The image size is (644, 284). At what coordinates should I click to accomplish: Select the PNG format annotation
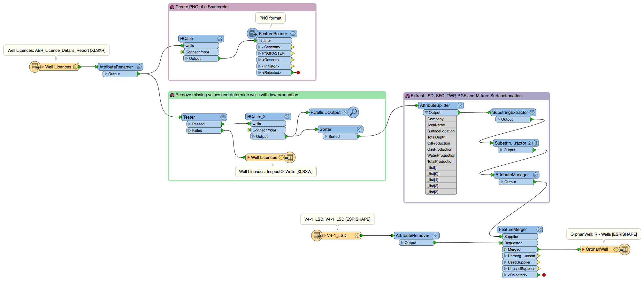(270, 18)
